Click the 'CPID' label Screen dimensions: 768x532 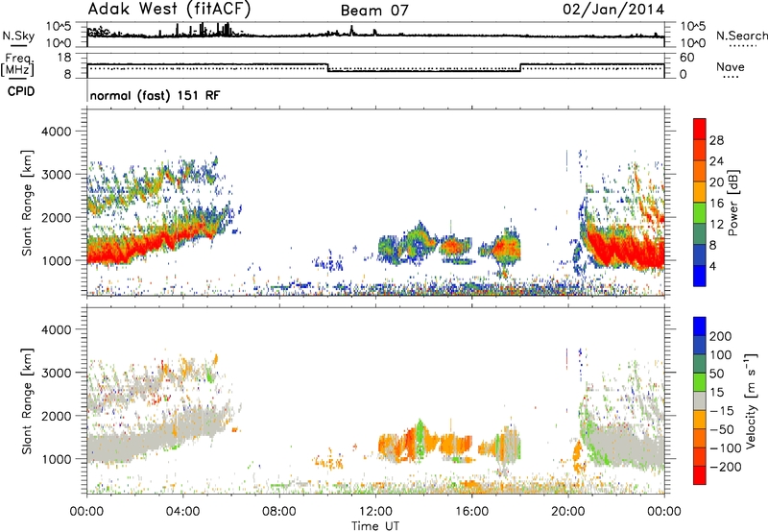(x=21, y=91)
